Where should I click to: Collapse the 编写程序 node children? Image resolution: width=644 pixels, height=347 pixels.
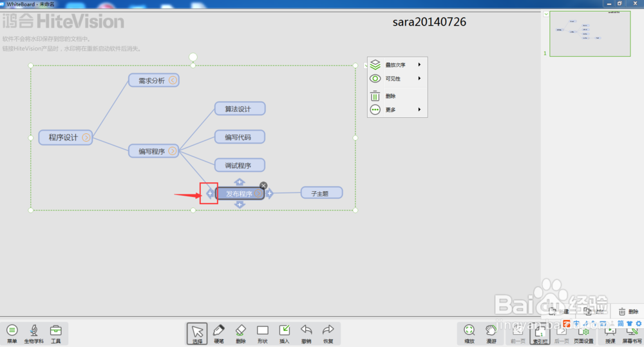(172, 151)
